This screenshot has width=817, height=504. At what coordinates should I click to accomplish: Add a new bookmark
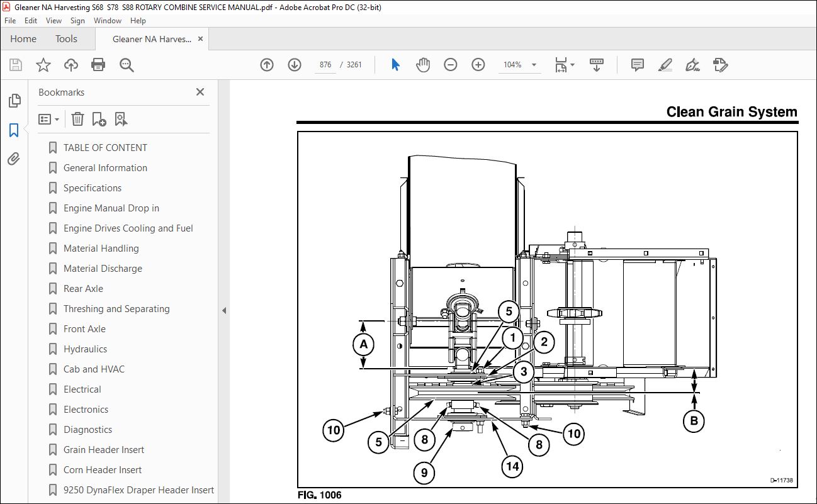(99, 119)
